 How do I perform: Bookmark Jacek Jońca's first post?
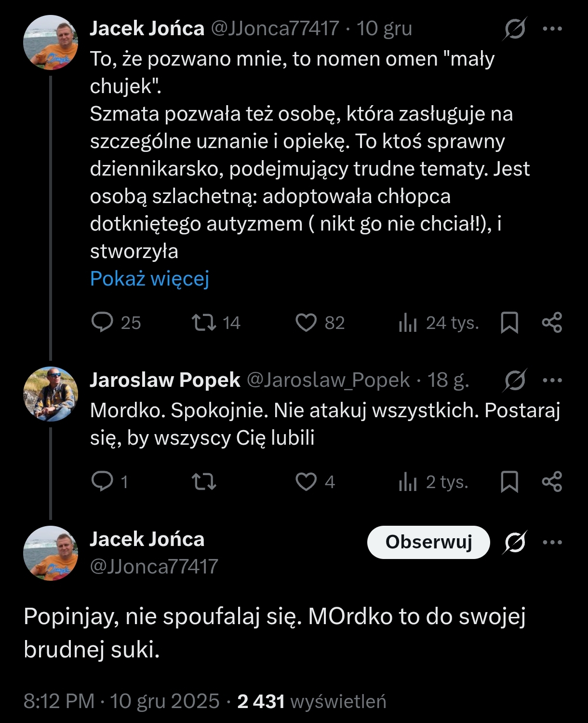[509, 323]
